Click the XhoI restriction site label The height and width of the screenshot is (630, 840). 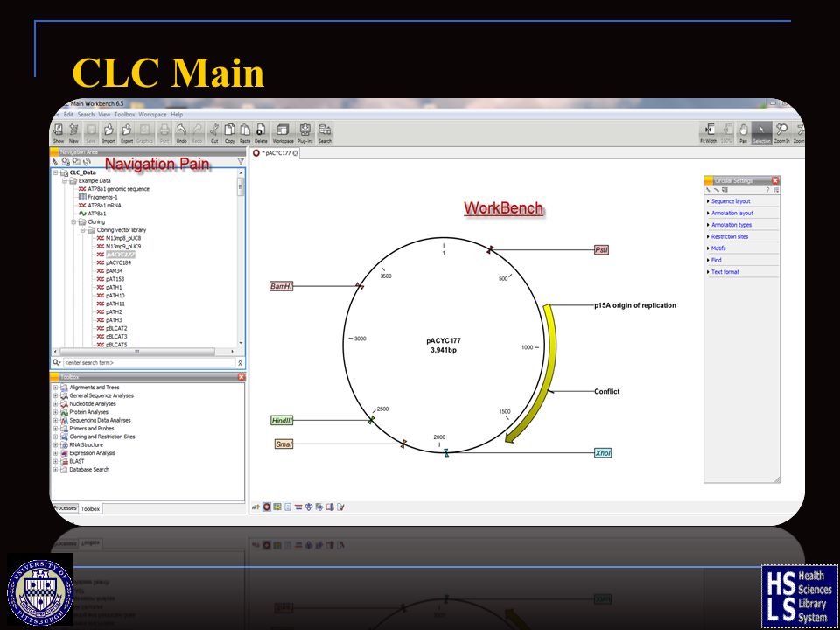[603, 453]
